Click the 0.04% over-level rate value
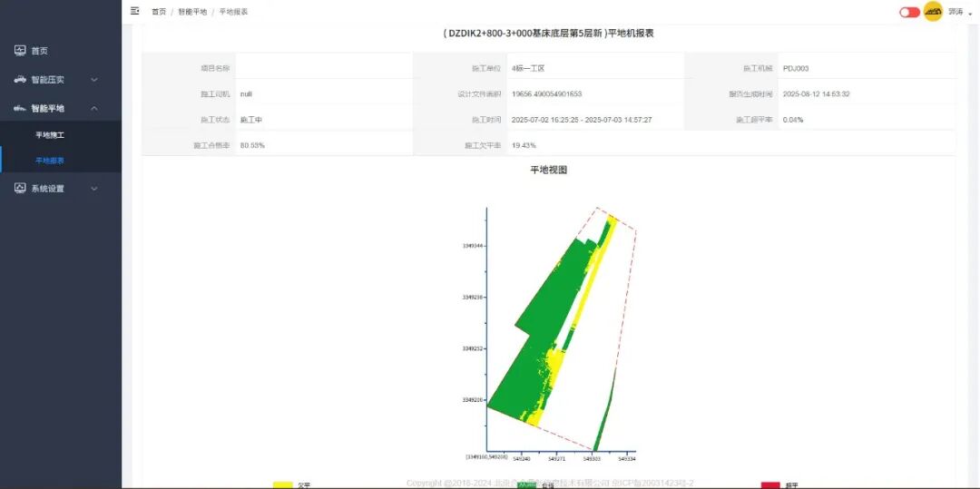Viewport: 980px width, 489px height. (792, 119)
